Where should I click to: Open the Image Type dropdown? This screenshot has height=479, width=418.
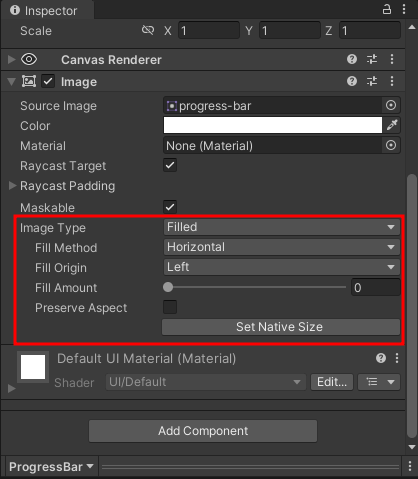click(x=282, y=227)
